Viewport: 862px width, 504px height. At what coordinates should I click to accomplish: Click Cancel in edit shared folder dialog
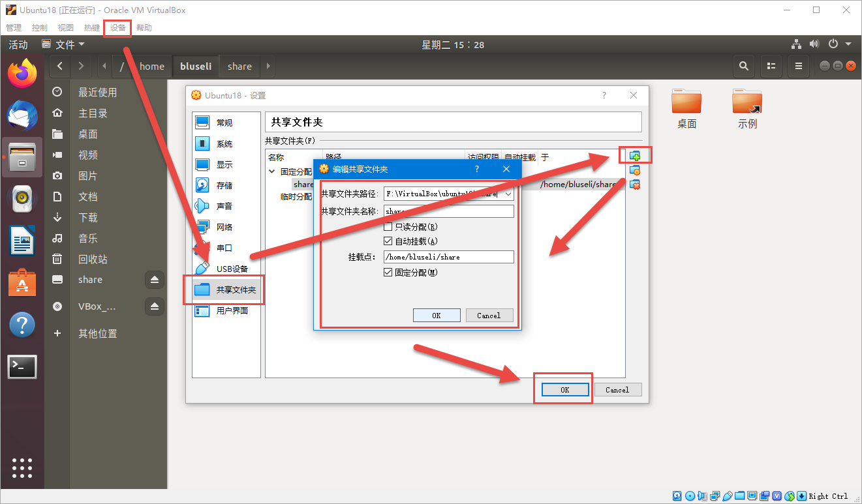(489, 315)
